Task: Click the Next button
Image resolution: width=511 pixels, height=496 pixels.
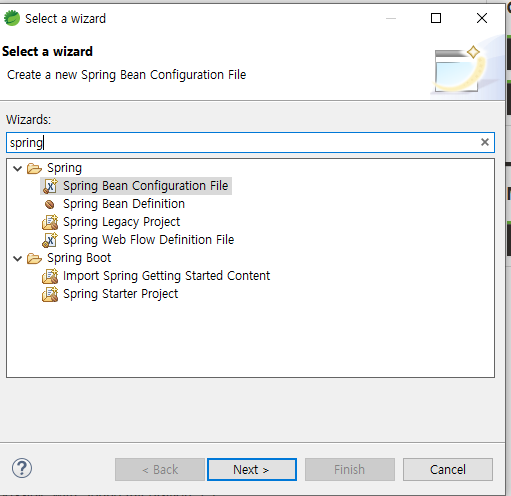Action: pyautogui.click(x=252, y=469)
